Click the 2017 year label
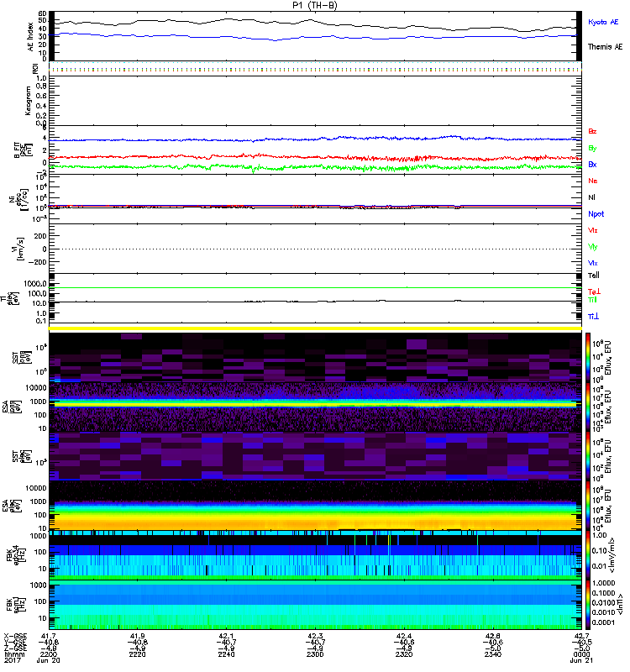 coord(12,660)
